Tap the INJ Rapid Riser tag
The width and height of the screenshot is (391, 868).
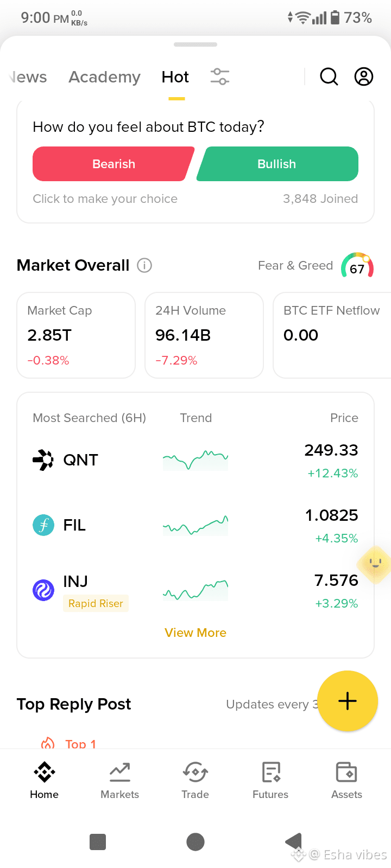tap(96, 603)
